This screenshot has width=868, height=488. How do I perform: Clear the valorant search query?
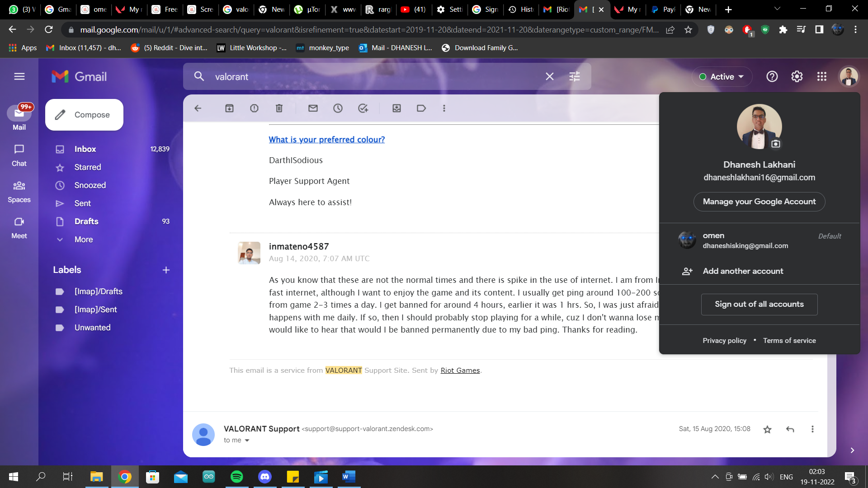click(550, 77)
